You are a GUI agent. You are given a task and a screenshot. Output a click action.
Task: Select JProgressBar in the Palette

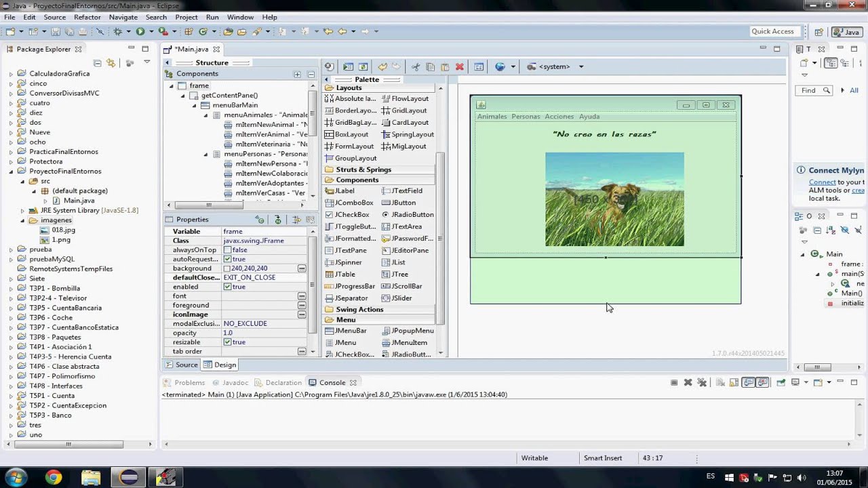point(351,286)
